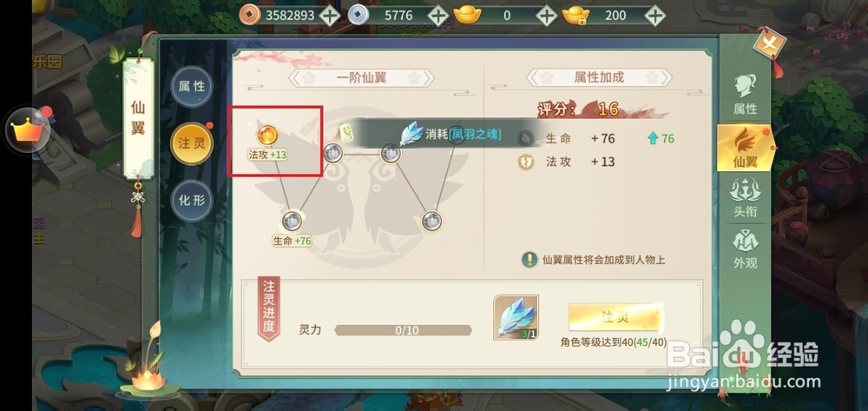Select the silver node labeled 生命 +76
Image resolution: width=868 pixels, height=411 pixels.
(x=292, y=221)
